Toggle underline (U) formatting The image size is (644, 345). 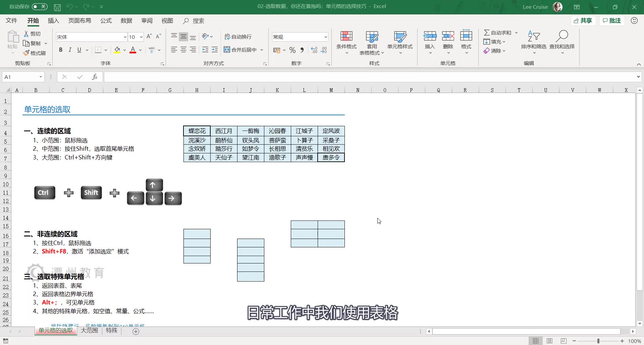click(79, 50)
